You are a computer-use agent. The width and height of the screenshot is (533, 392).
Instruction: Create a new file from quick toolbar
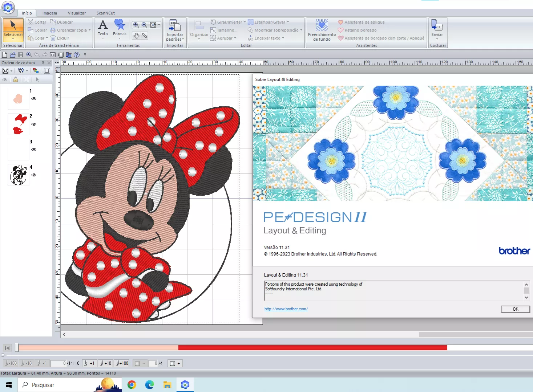click(4, 55)
